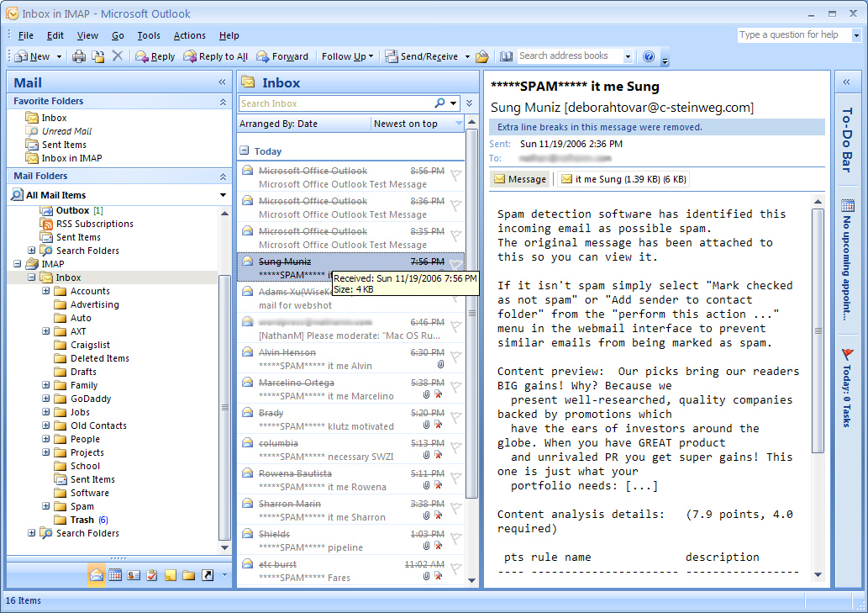Flag the Marcelino Ortega message

click(x=455, y=387)
